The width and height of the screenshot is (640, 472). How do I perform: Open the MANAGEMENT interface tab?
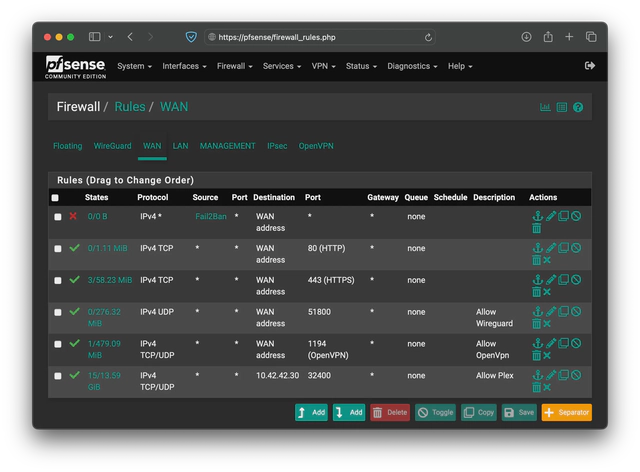[x=227, y=146]
